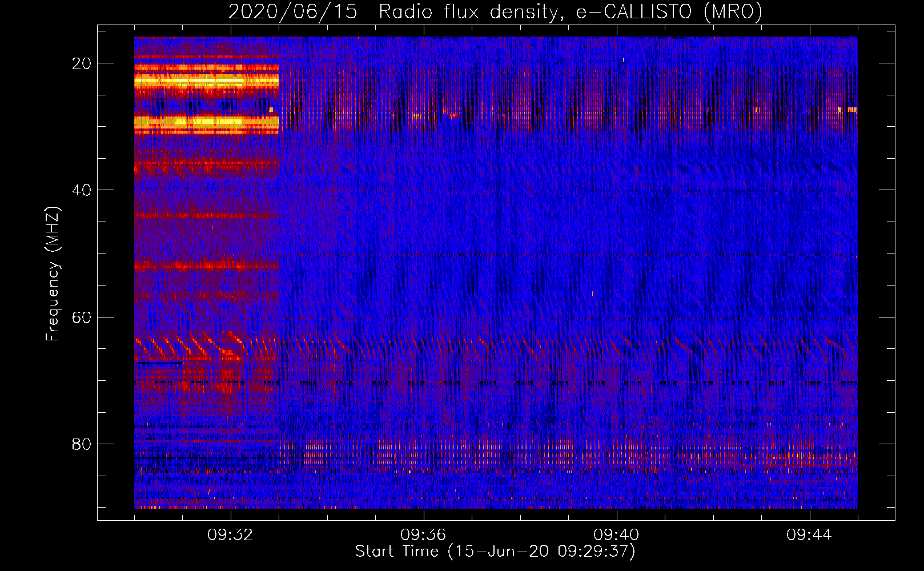Click the bright yellow emission band near 23 MHz
The width and height of the screenshot is (924, 571).
point(206,82)
